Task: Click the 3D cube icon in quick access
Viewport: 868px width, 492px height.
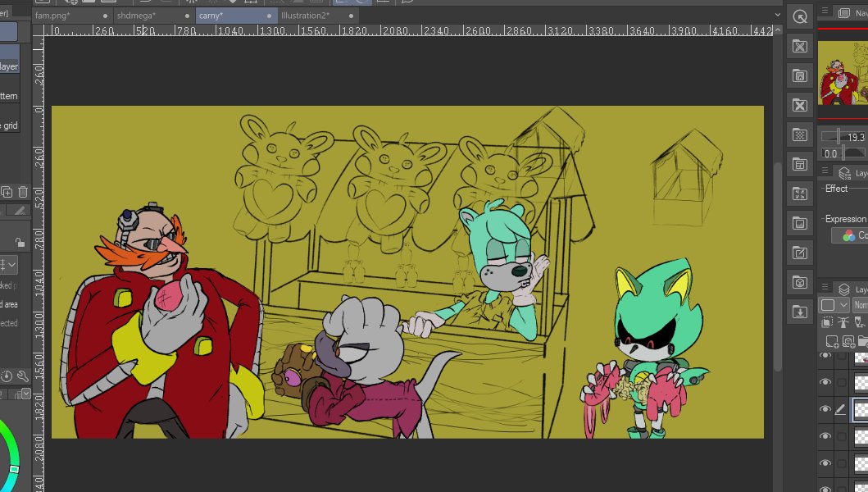Action: [799, 283]
